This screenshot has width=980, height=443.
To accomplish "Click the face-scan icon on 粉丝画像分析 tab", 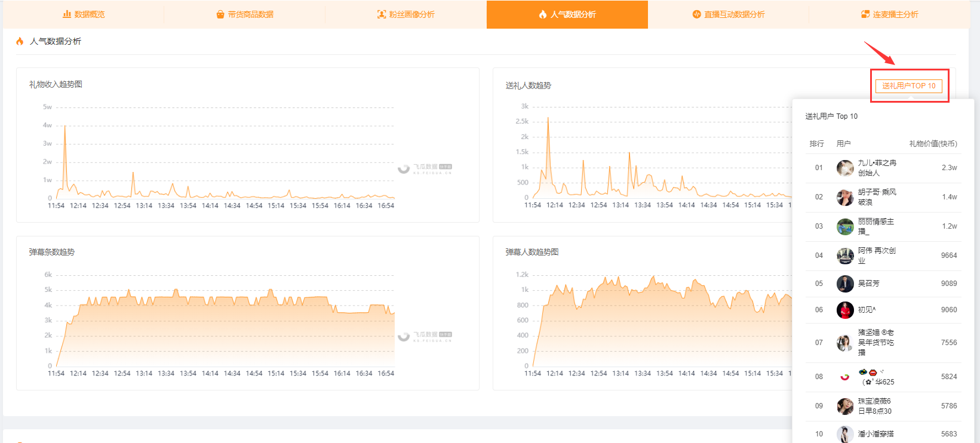I will (x=382, y=14).
